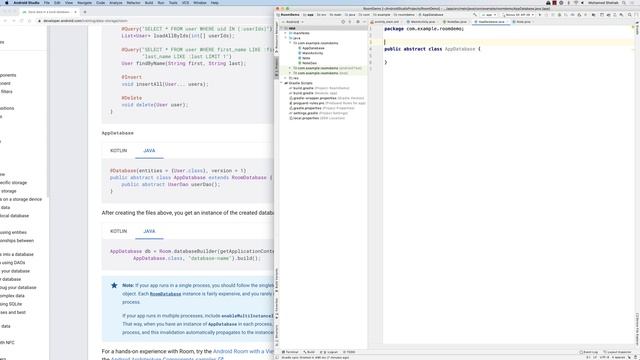
Task: Click RoomDemo in the navigation breadcrumb
Action: [x=289, y=15]
